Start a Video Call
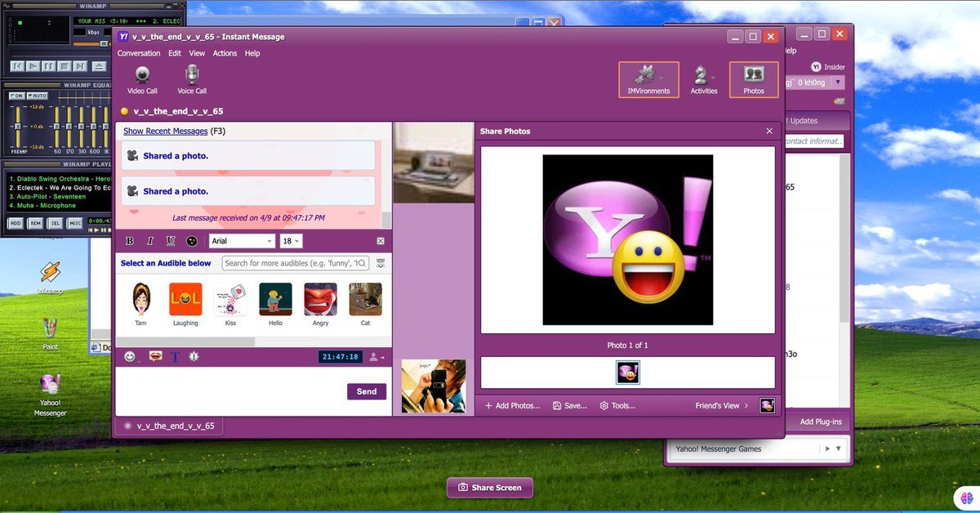This screenshot has height=513, width=980. [142, 80]
